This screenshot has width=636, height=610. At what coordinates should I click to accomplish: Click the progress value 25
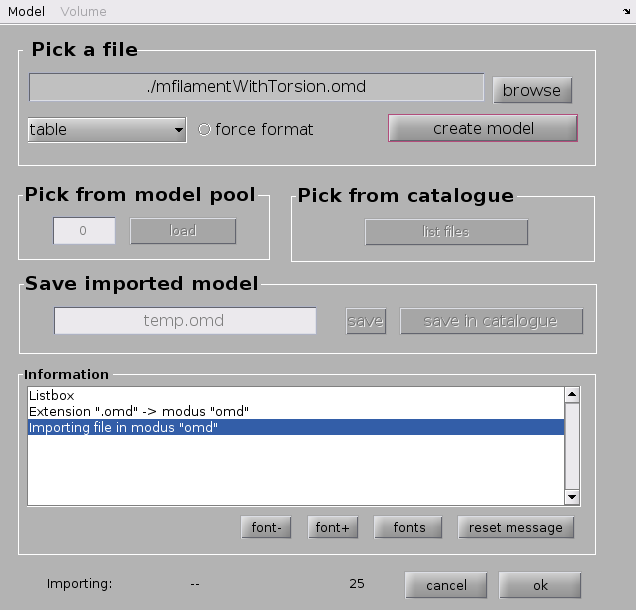357,584
